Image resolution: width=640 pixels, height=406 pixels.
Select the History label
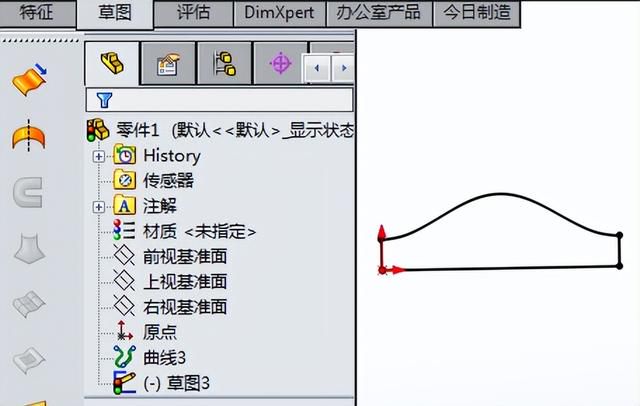pyautogui.click(x=172, y=156)
